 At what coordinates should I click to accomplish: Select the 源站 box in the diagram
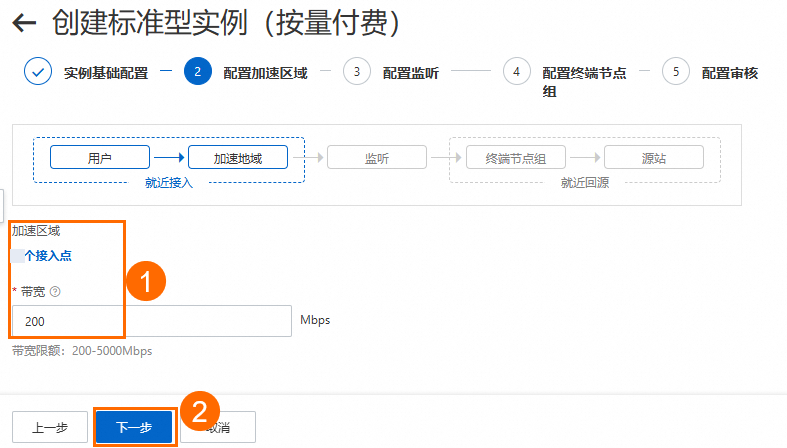click(654, 158)
